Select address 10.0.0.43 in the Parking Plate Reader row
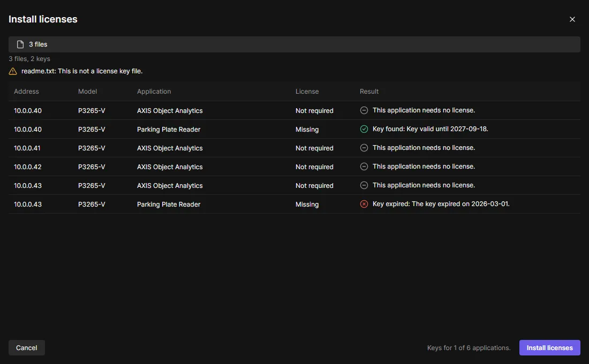The image size is (589, 364). pos(28,204)
